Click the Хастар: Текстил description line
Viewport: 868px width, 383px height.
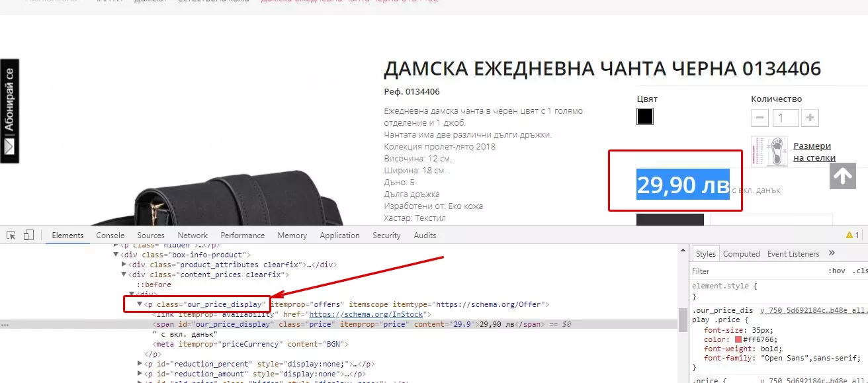(x=415, y=218)
